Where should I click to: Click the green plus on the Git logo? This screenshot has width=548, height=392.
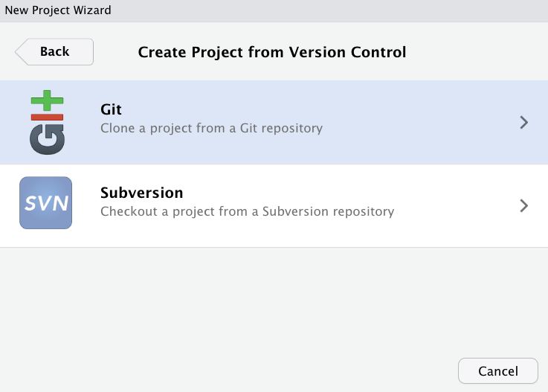pos(48,100)
